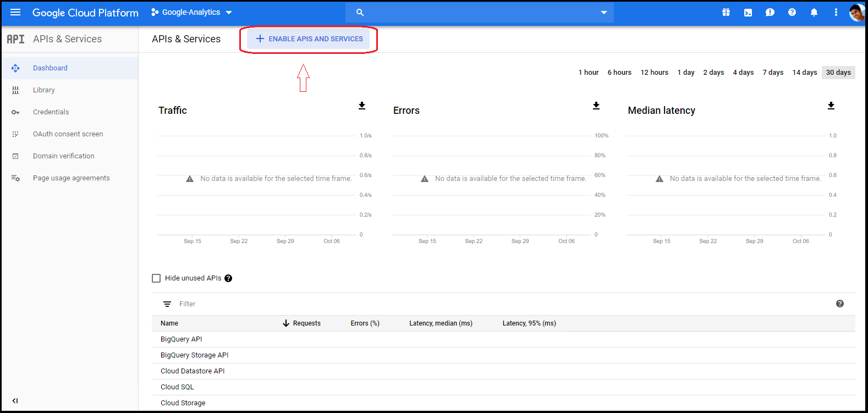Select the 1 hour time range

(589, 73)
